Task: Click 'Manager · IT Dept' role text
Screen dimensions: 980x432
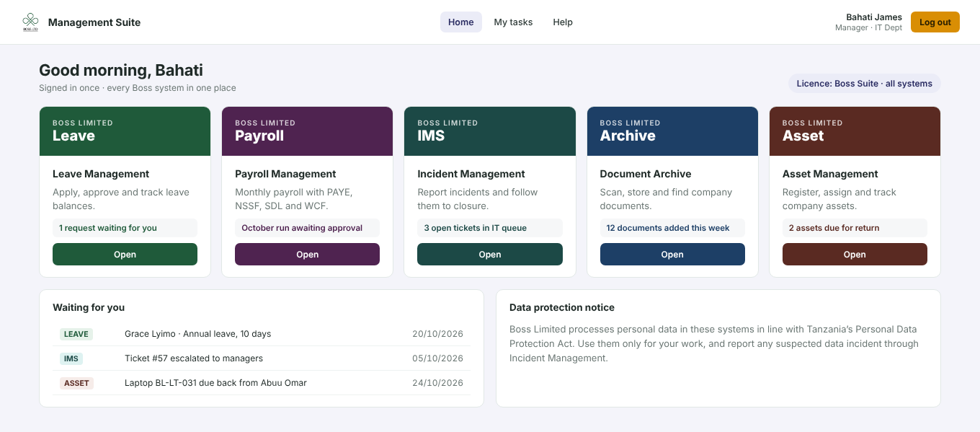Action: pyautogui.click(x=868, y=28)
